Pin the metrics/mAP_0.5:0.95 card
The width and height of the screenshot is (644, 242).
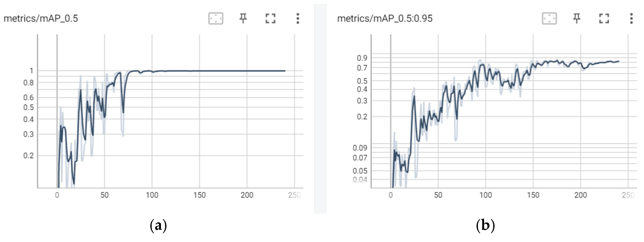pos(577,18)
